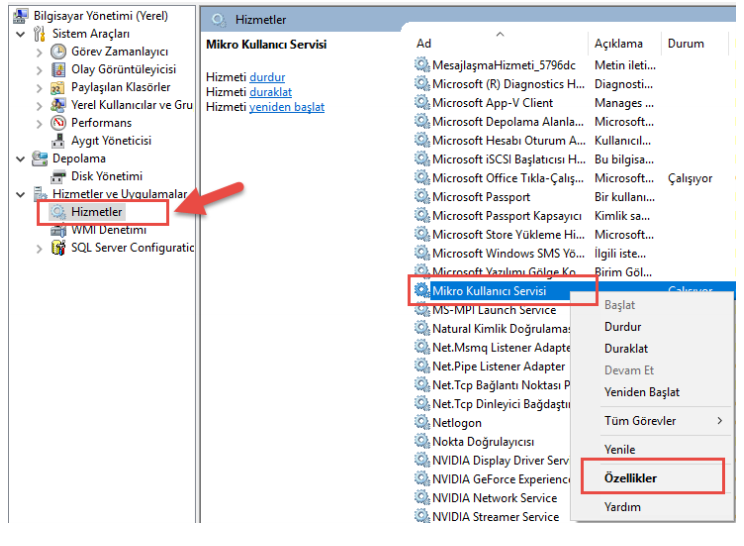The image size is (744, 546).
Task: Click the Aygıt Yöneticisi icon
Action: [59, 141]
